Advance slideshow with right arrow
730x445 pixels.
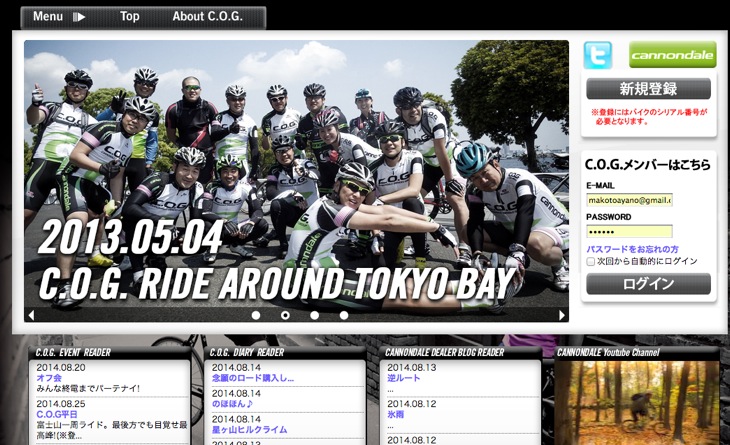click(x=562, y=315)
